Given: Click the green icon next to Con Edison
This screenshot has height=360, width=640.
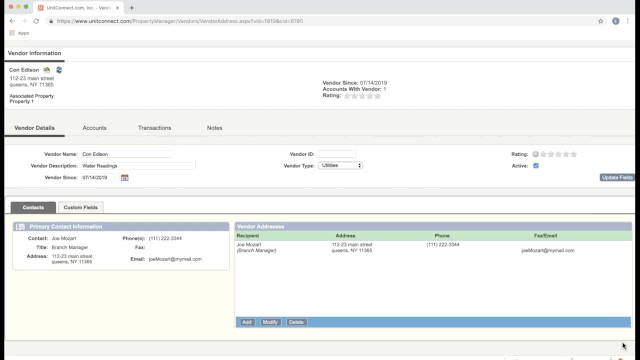Looking at the screenshot, I should click(x=47, y=70).
